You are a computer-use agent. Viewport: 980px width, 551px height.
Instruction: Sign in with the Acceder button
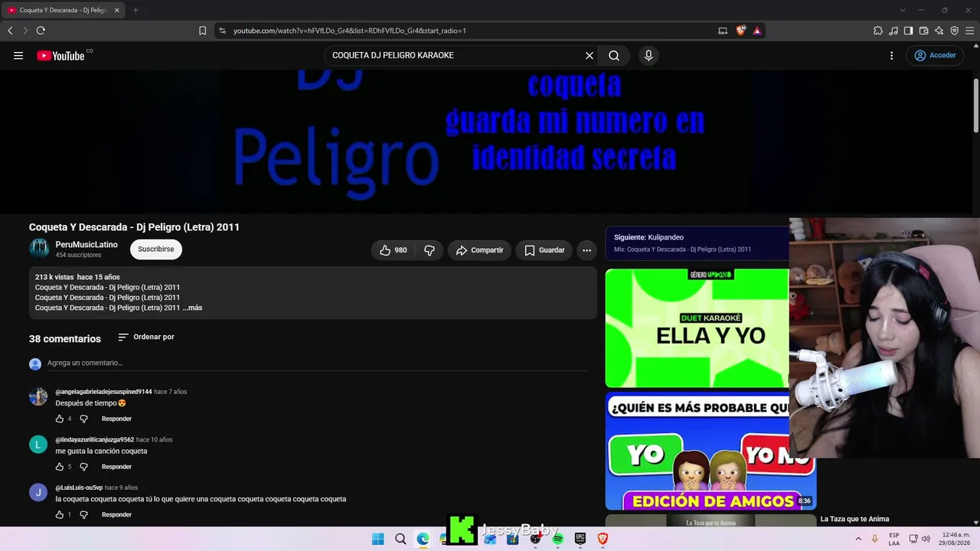[x=935, y=55]
